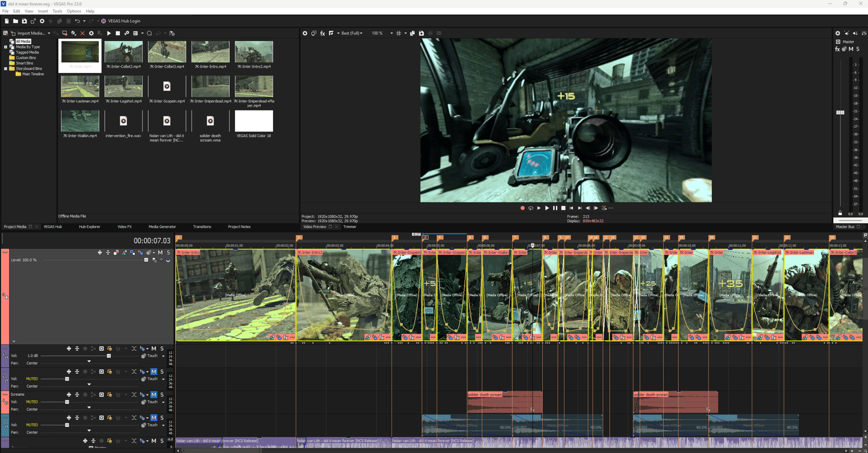Copy preview snapshot to clipboard
Image resolution: width=868 pixels, height=453 pixels.
(413, 34)
